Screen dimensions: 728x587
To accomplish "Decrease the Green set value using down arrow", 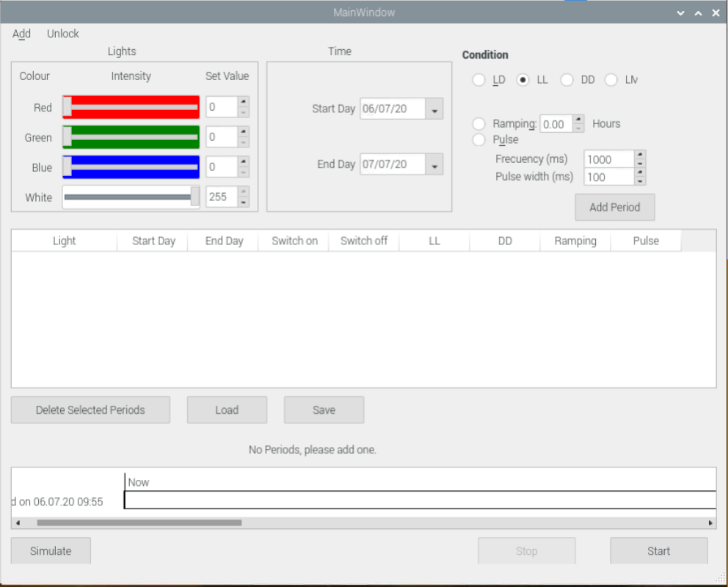I will pyautogui.click(x=244, y=142).
